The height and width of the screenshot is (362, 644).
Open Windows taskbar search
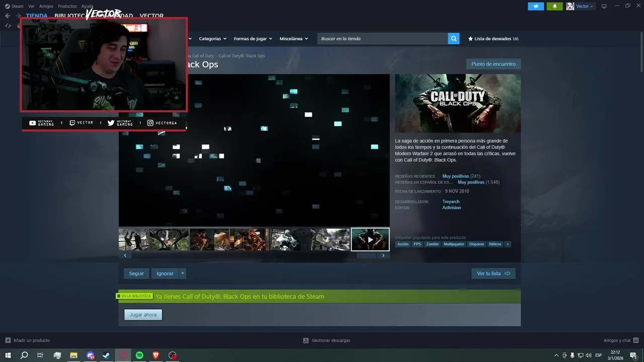click(24, 355)
